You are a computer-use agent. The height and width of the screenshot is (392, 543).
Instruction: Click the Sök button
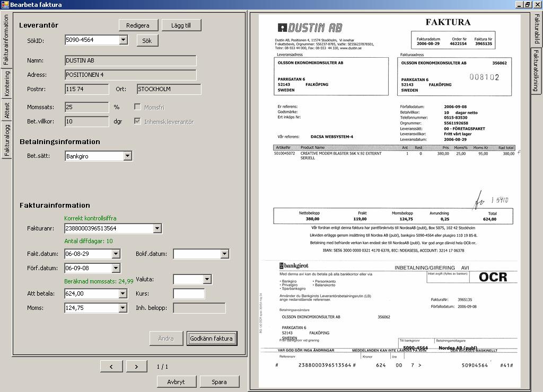click(x=147, y=40)
